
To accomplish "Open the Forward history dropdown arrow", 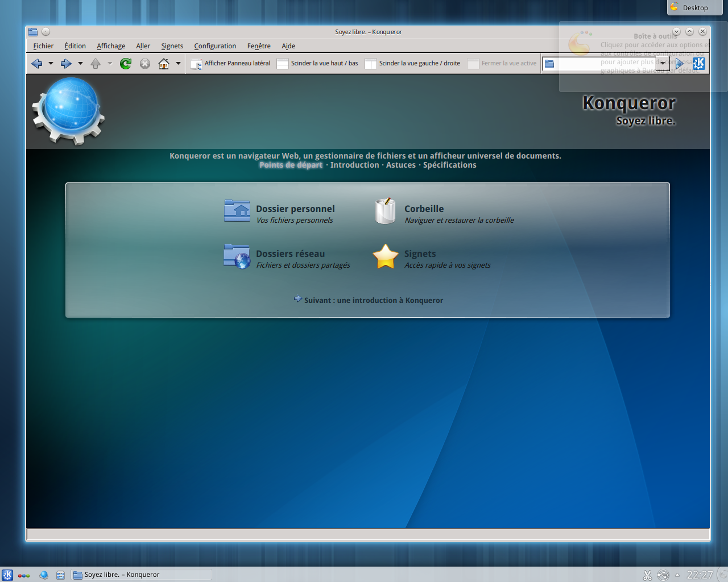I will pyautogui.click(x=80, y=64).
